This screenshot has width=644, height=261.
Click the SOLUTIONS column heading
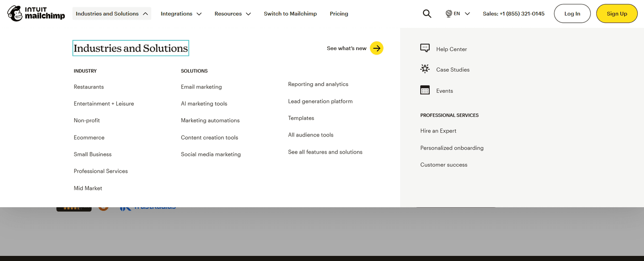(194, 71)
